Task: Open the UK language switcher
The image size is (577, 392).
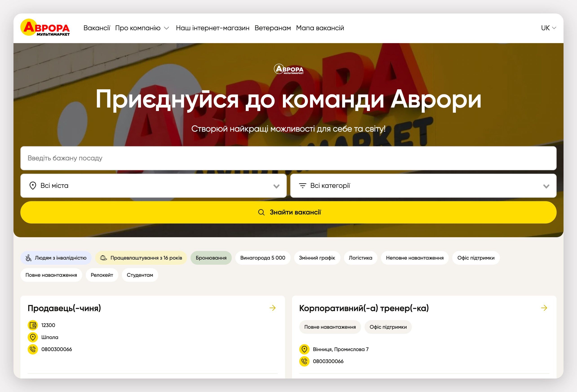Action: 548,28
